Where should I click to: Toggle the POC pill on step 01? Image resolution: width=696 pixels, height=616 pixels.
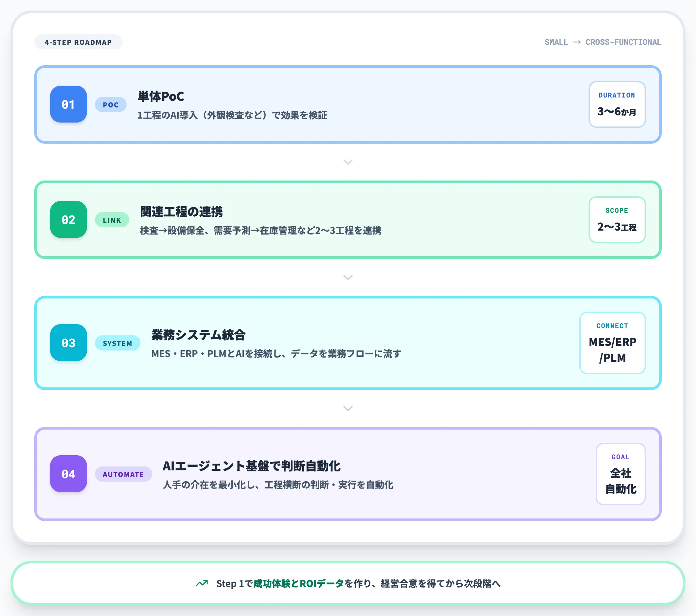pos(111,104)
